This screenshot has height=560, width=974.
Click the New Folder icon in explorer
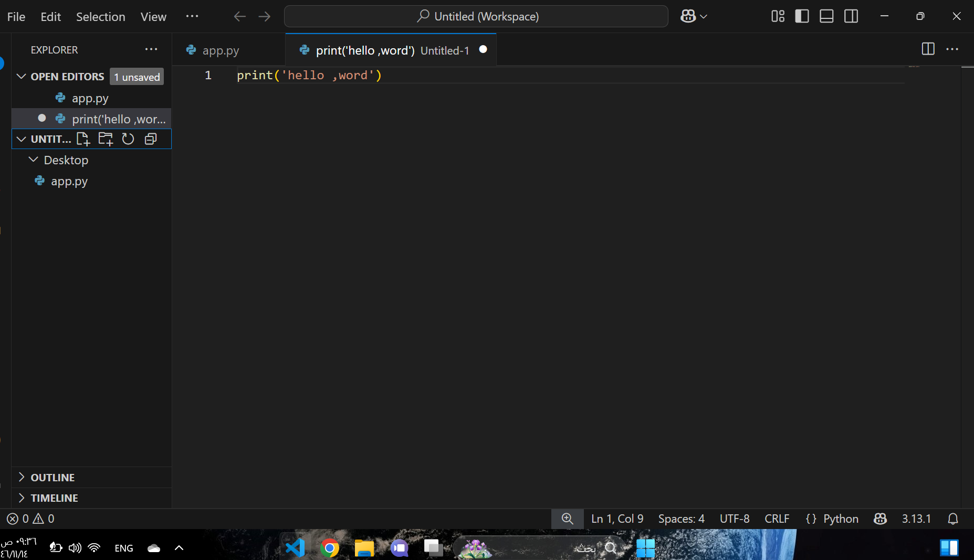pyautogui.click(x=106, y=139)
